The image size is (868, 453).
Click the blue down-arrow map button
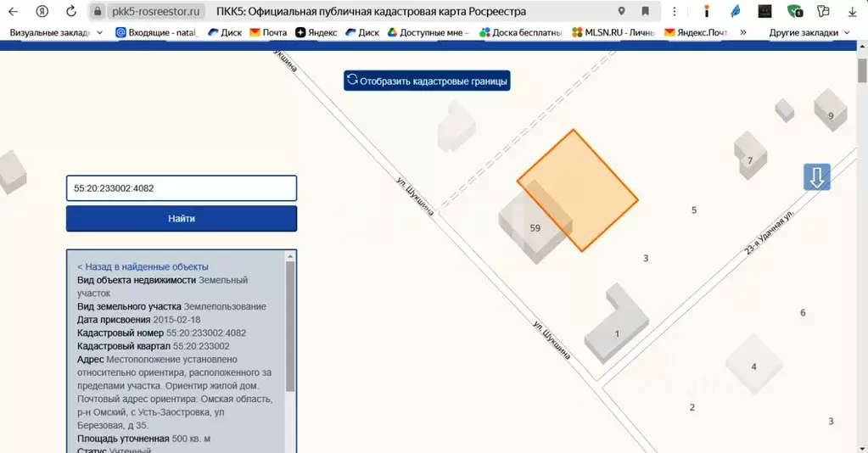pyautogui.click(x=816, y=177)
